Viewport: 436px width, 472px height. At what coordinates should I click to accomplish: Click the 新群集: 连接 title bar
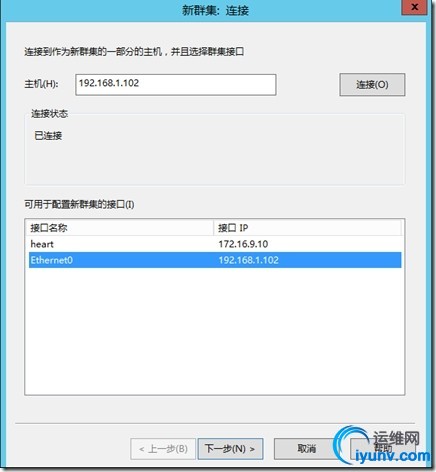215,10
